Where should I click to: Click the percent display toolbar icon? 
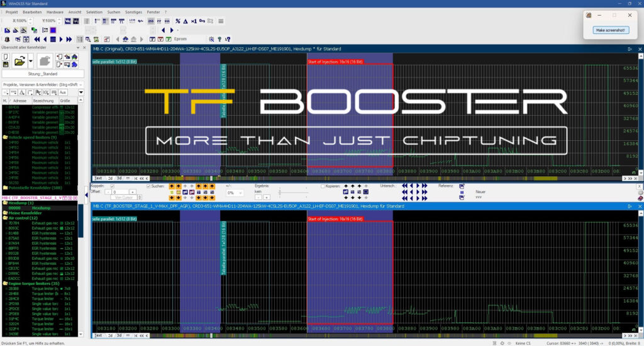(x=178, y=21)
